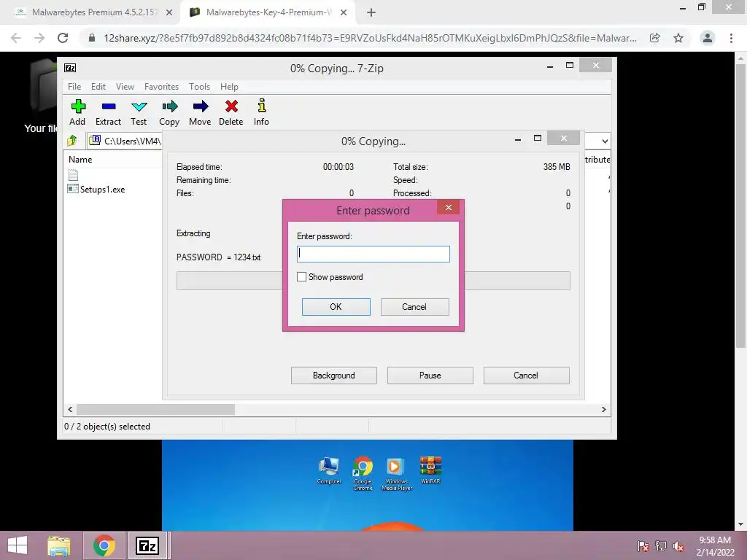Viewport: 747px width, 560px height.
Task: Click the Extract toolbar icon
Action: [109, 106]
